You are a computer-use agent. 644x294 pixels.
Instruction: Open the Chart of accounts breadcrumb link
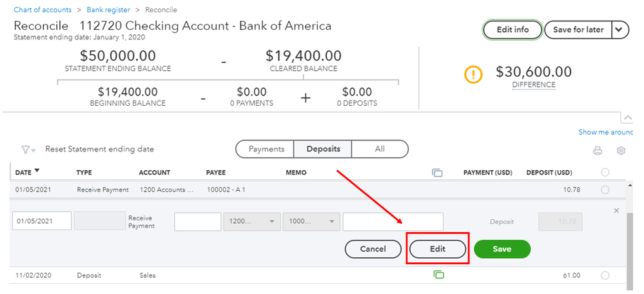[x=43, y=10]
